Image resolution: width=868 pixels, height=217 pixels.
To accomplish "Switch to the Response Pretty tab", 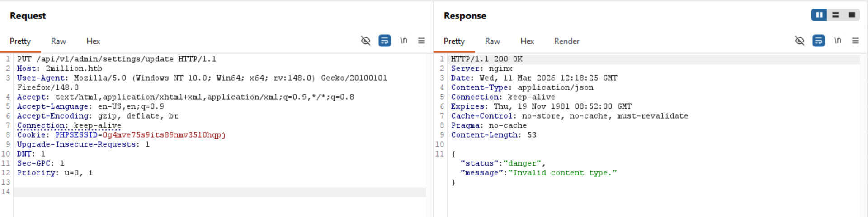I will coord(454,41).
